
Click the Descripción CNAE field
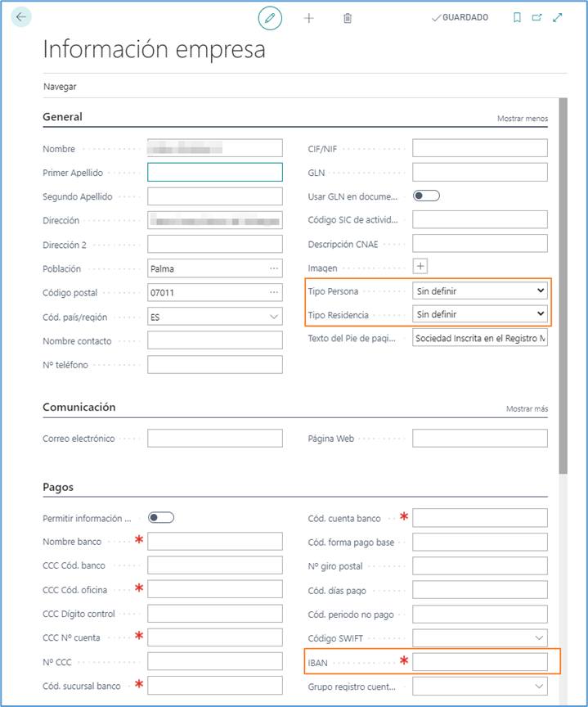coord(480,244)
